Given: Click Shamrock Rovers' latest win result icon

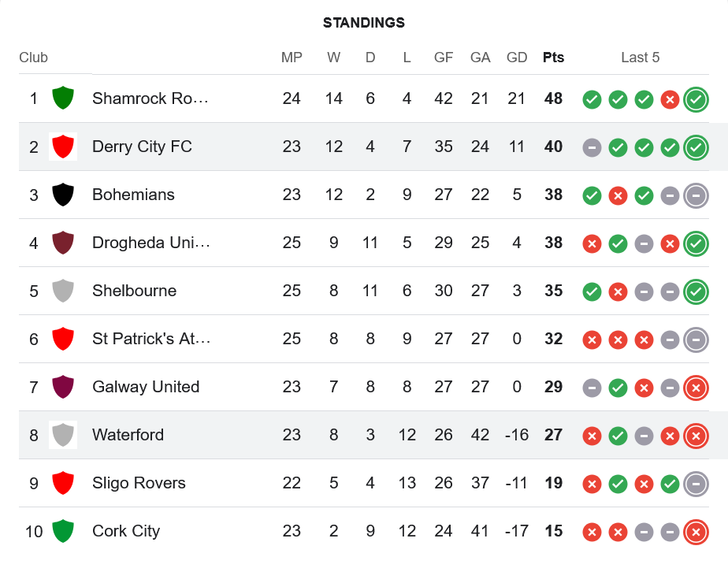Looking at the screenshot, I should coord(695,99).
